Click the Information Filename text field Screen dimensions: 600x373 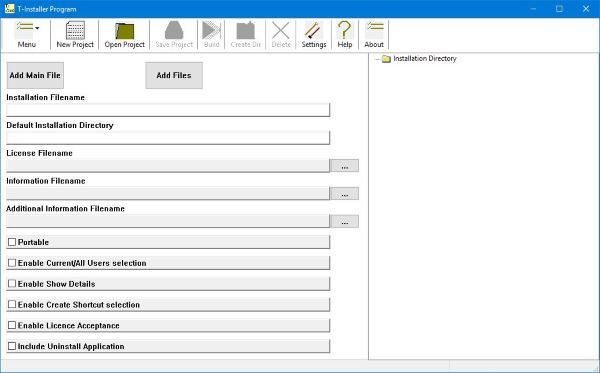click(x=168, y=194)
